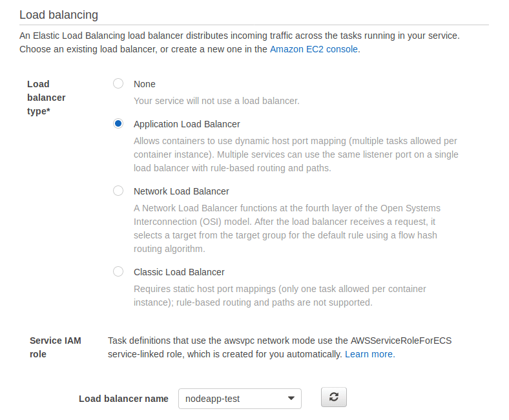
Task: Pick the Classic Load Balancer radio button
Action: pyautogui.click(x=118, y=272)
